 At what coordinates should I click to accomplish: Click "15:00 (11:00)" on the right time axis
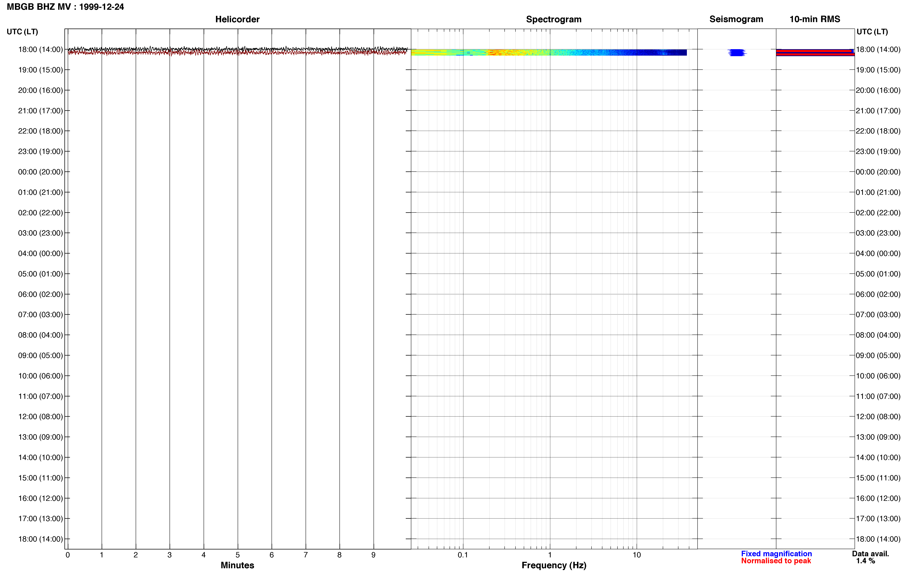pos(878,478)
